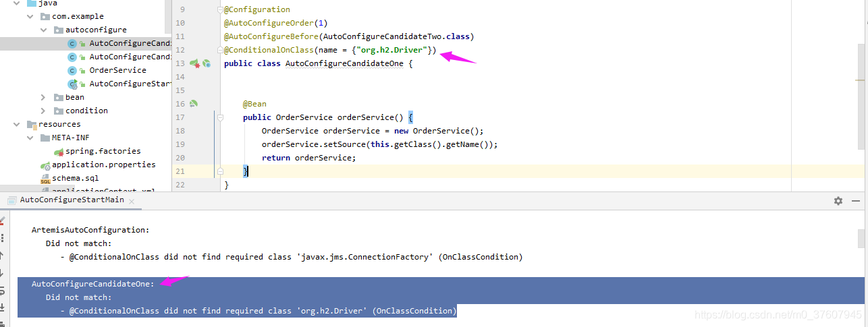Expand the bean package
The image size is (868, 327).
(44, 97)
